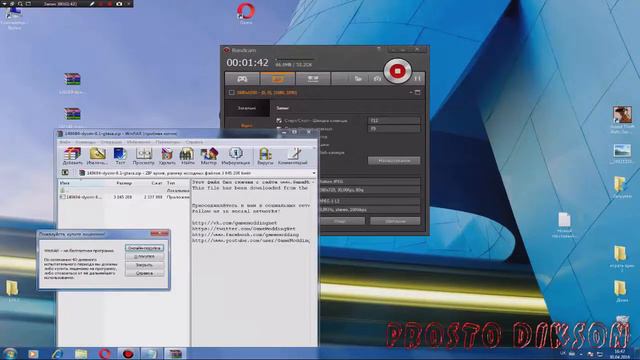Click the Opera shortcut icon on the desktop
Image resolution: width=640 pixels, height=360 pixels.
246,13
